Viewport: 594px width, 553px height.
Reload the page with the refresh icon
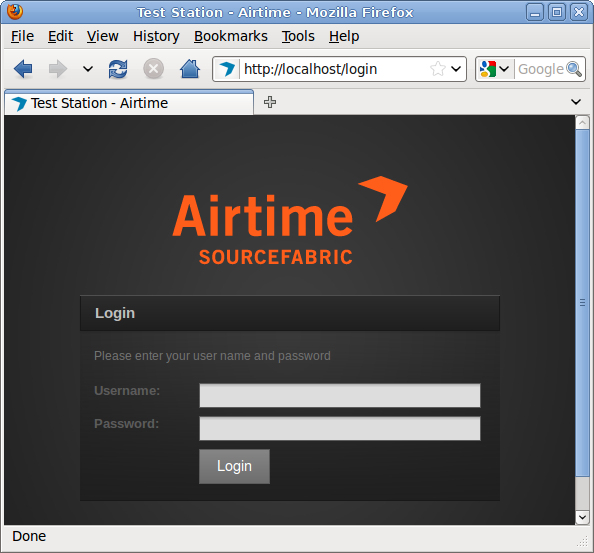click(x=118, y=69)
